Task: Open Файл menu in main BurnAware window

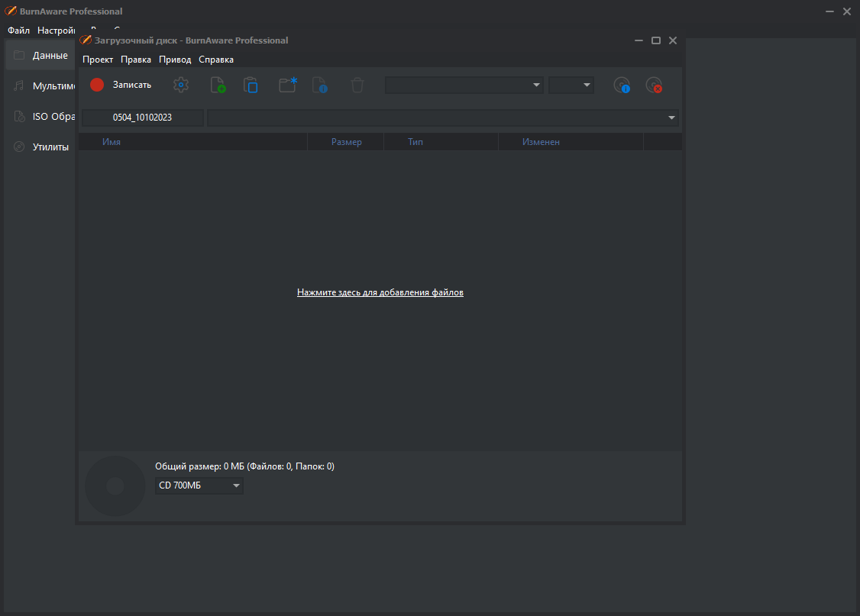Action: click(x=18, y=31)
